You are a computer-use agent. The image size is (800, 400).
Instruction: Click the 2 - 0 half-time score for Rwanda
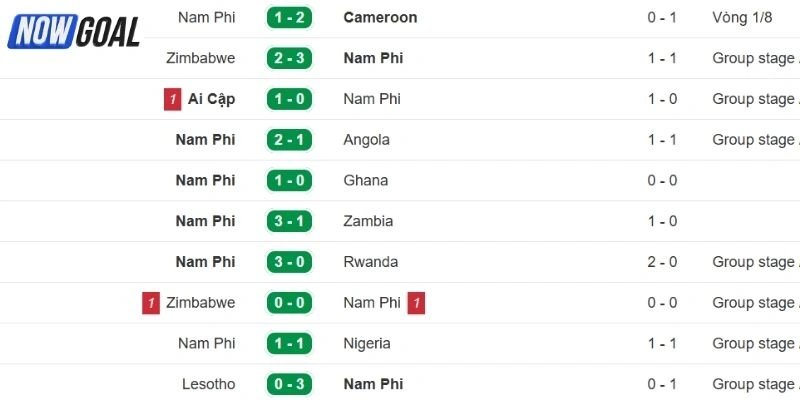coord(662,262)
